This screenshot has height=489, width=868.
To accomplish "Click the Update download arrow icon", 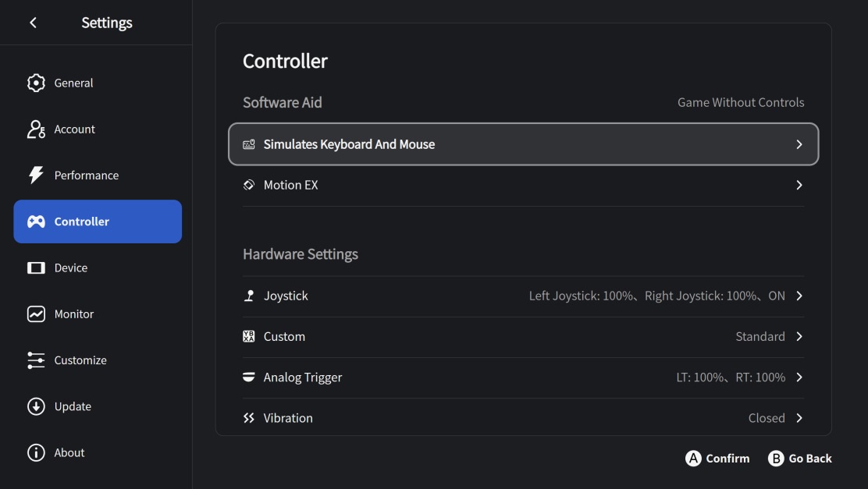I will click(36, 406).
